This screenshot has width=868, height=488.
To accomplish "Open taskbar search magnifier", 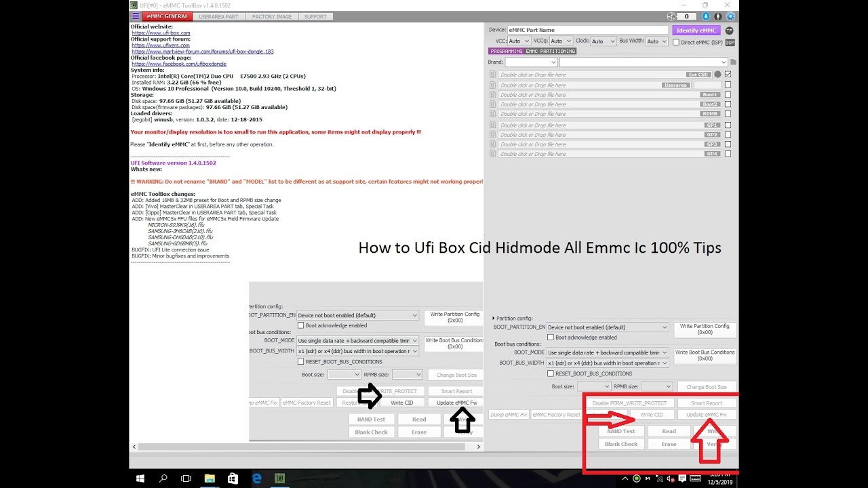I will (x=163, y=479).
